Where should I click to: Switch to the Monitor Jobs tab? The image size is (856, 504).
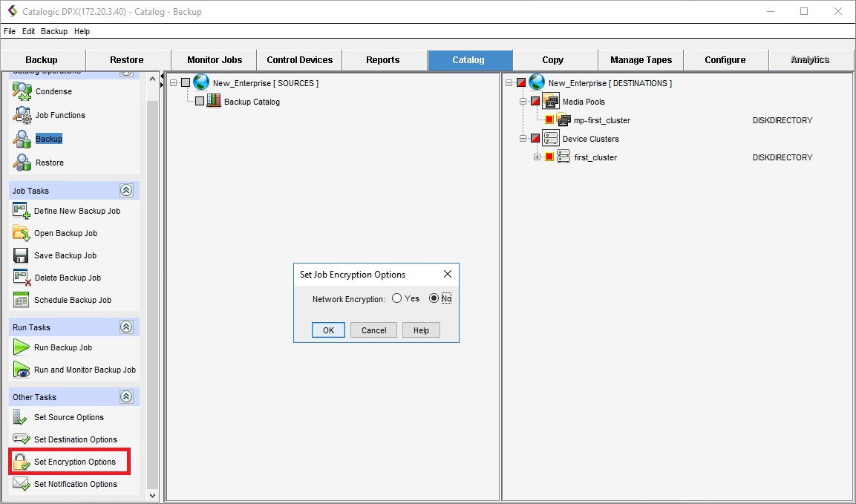(214, 60)
